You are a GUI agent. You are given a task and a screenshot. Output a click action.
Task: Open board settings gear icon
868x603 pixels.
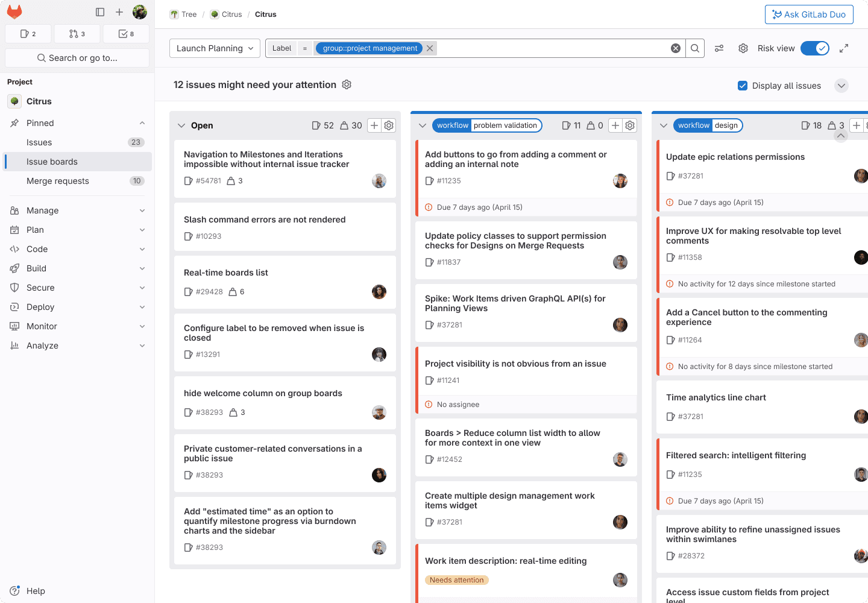tap(743, 48)
